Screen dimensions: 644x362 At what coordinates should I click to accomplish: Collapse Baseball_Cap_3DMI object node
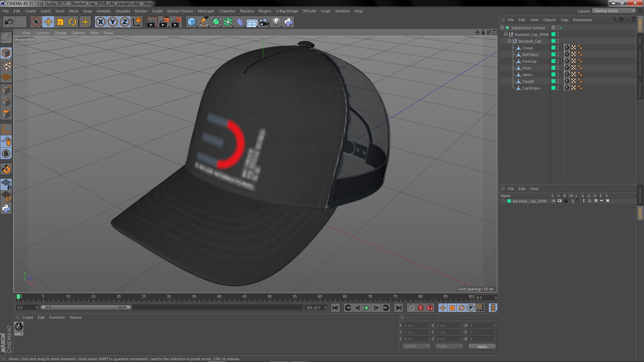pos(506,34)
